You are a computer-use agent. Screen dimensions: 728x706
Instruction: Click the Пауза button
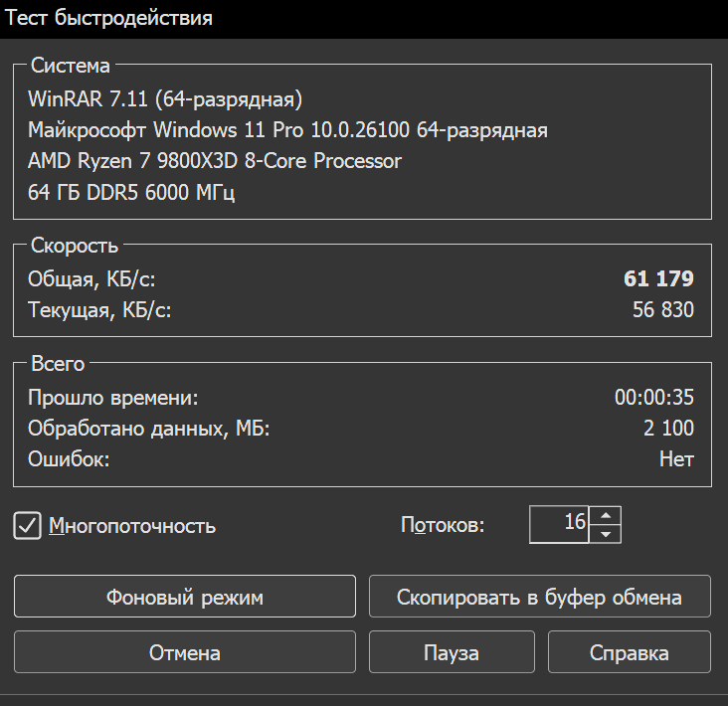pyautogui.click(x=452, y=652)
